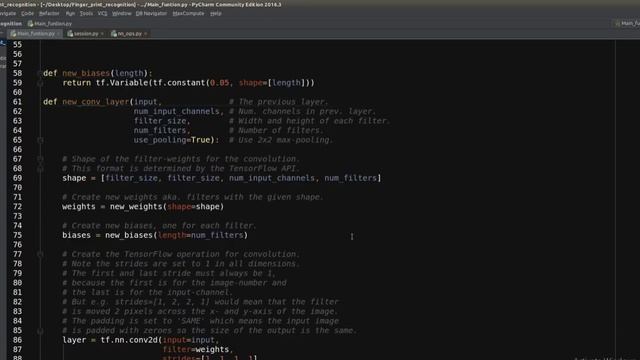Click the fold marker at line 65
The width and height of the screenshot is (640, 360).
[40, 140]
